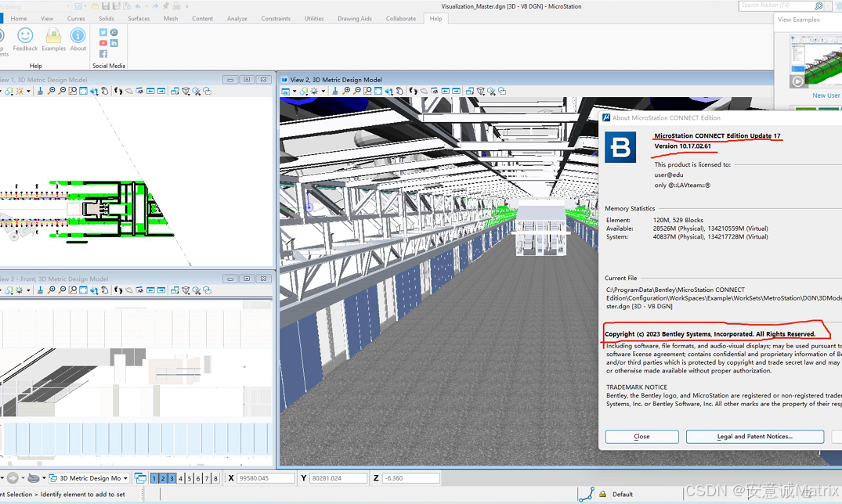The height and width of the screenshot is (504, 842).
Task: Open the Home ribbon tab
Action: pyautogui.click(x=18, y=18)
